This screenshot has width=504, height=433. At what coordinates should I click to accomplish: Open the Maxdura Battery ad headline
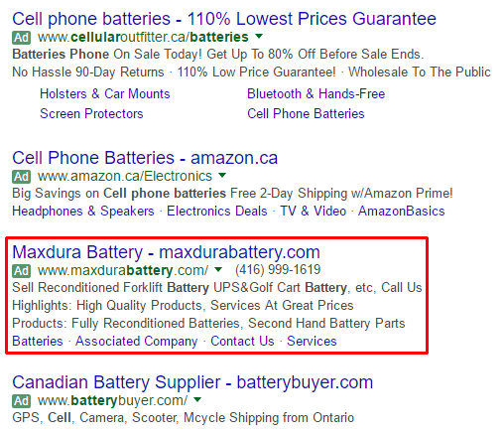[x=166, y=252]
